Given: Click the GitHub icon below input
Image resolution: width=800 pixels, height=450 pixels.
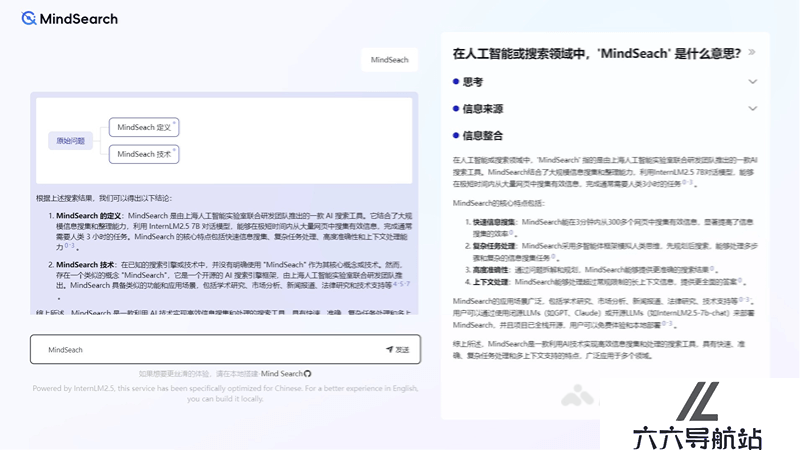Looking at the screenshot, I should tap(308, 373).
